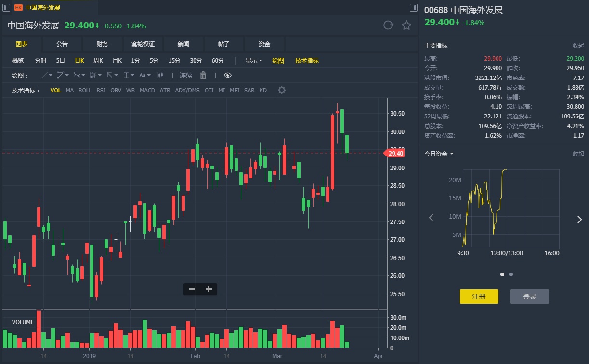This screenshot has width=589, height=364.
Task: Toggle 绘图 drawing toolbar on or off
Action: point(278,61)
